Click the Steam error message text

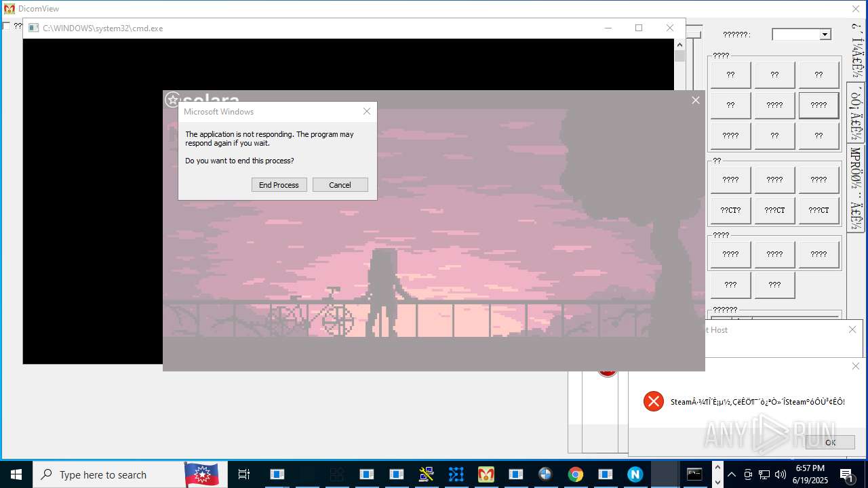(x=757, y=402)
